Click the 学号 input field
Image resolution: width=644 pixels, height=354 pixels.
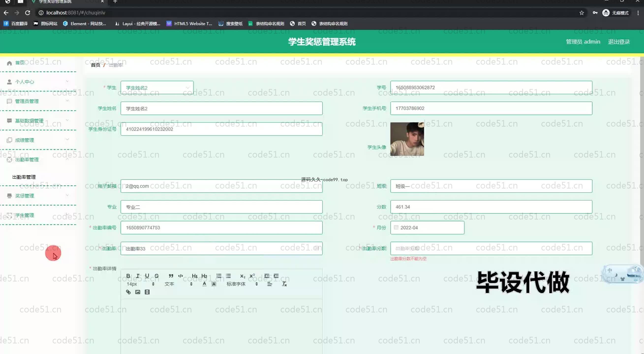pos(491,88)
